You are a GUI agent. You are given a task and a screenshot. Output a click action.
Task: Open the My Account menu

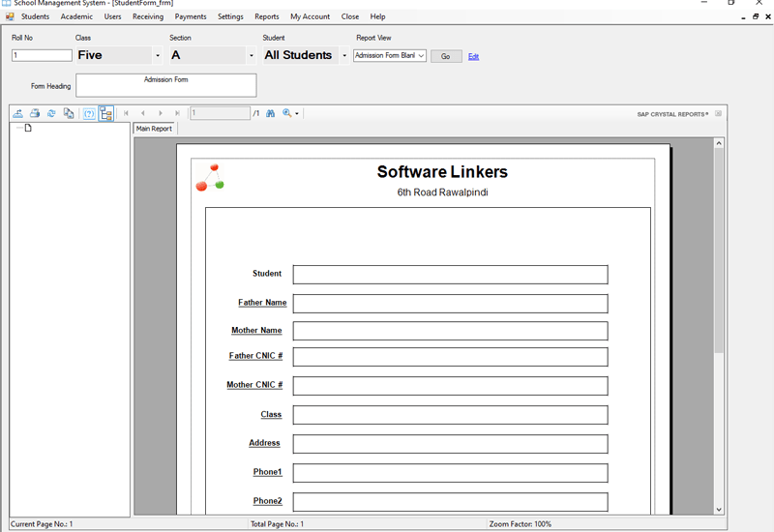pyautogui.click(x=310, y=16)
